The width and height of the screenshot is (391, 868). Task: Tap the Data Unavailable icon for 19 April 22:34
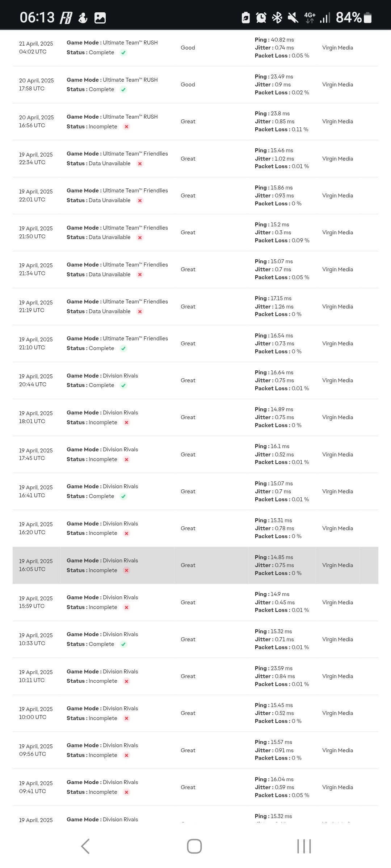point(140,163)
